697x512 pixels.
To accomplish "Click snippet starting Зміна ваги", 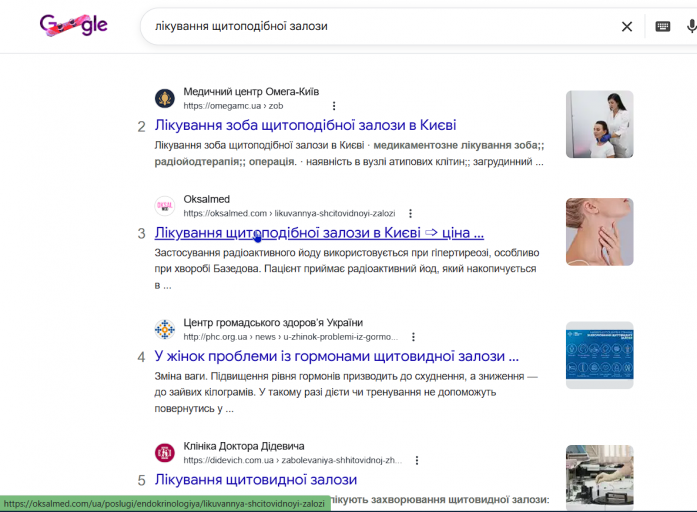I will tap(346, 392).
